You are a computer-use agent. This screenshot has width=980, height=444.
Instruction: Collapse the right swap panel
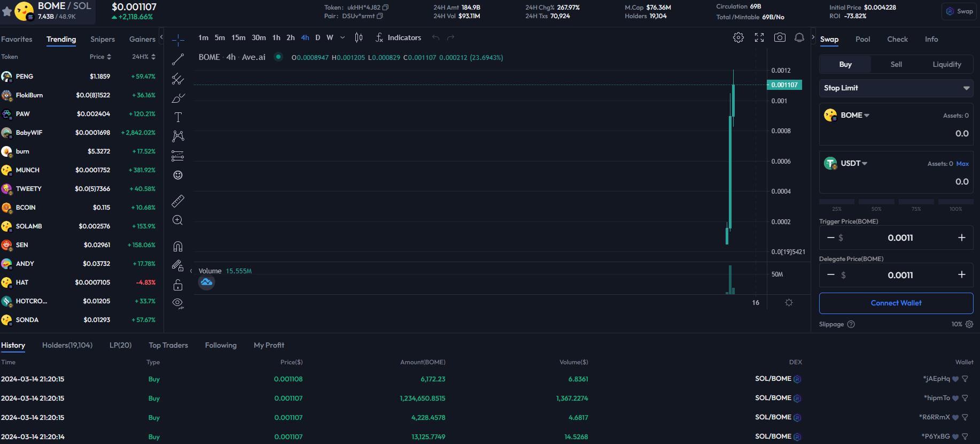click(813, 37)
